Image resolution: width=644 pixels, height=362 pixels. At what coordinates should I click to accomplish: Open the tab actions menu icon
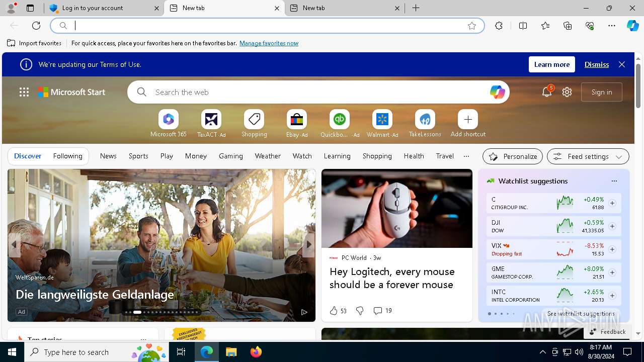(x=30, y=8)
